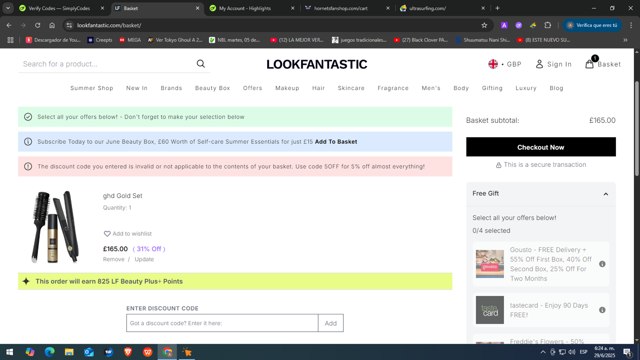
Task: Open Offers menu
Action: point(252,88)
